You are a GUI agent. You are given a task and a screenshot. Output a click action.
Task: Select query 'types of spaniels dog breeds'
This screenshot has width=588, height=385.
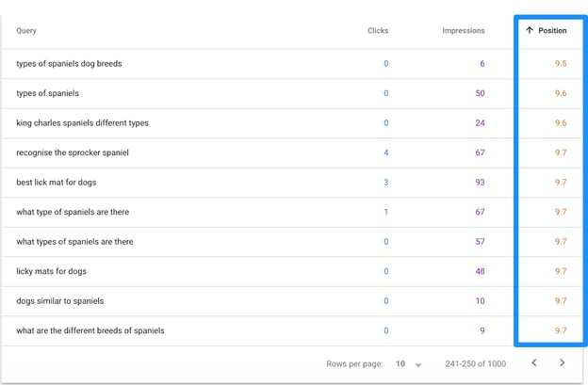[x=69, y=64]
